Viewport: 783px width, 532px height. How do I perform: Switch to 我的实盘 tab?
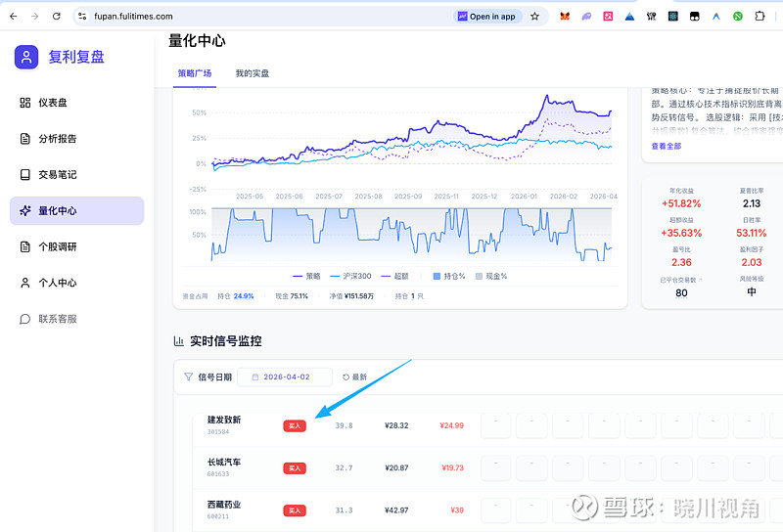(x=253, y=73)
